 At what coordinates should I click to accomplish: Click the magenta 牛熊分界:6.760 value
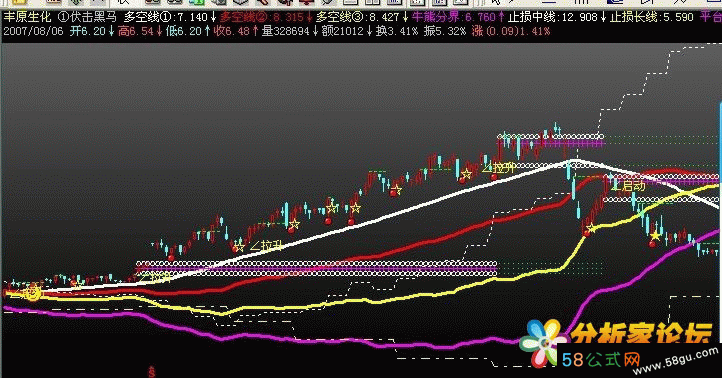pyautogui.click(x=459, y=17)
